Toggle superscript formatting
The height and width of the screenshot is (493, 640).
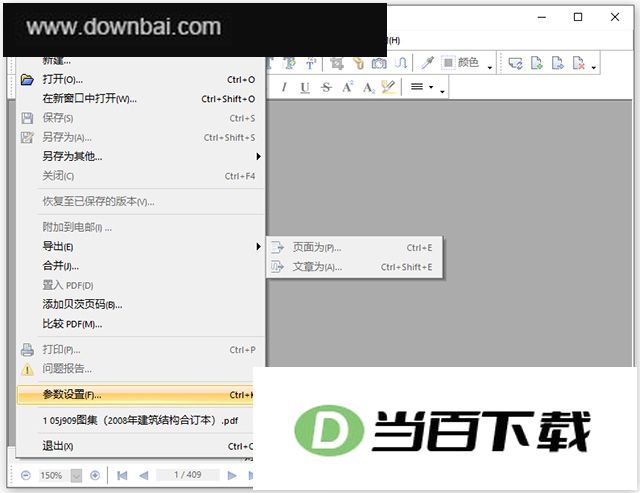pyautogui.click(x=347, y=87)
